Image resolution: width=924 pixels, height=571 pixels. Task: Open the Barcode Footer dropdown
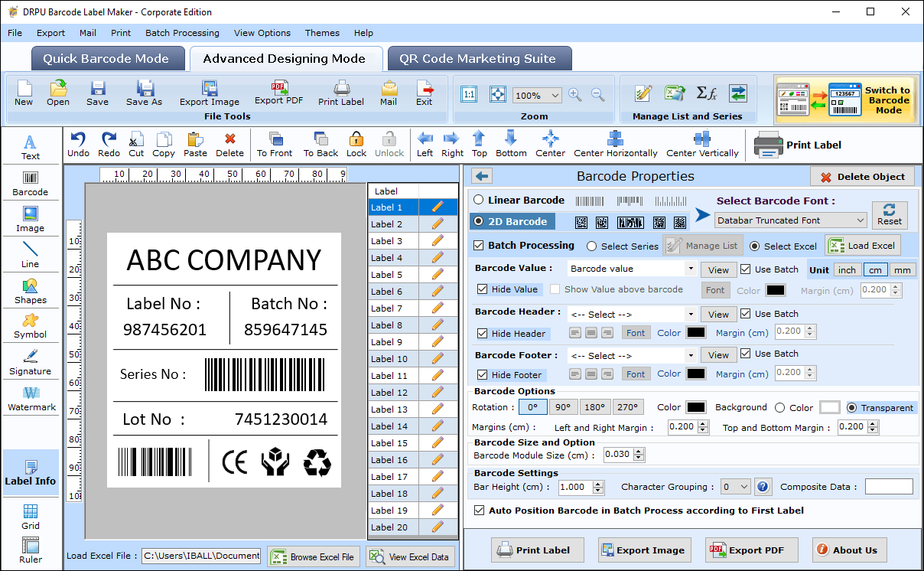click(691, 356)
